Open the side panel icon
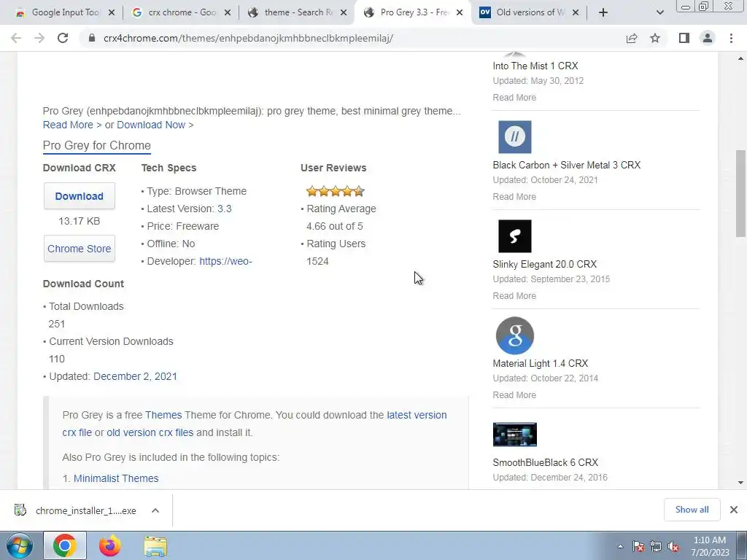This screenshot has width=747, height=560. (x=684, y=38)
